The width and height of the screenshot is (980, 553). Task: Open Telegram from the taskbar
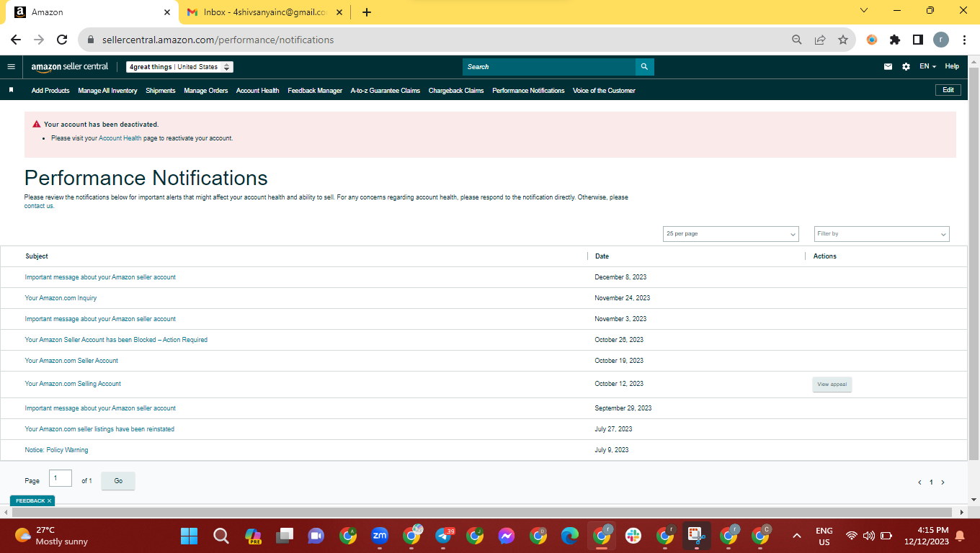[x=445, y=536]
